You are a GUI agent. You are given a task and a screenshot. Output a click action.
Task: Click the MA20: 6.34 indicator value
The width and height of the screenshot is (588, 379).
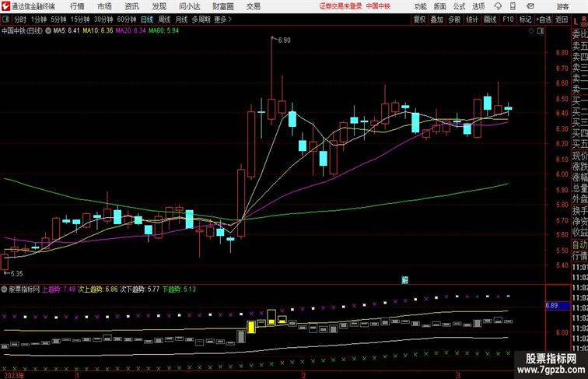click(x=131, y=31)
